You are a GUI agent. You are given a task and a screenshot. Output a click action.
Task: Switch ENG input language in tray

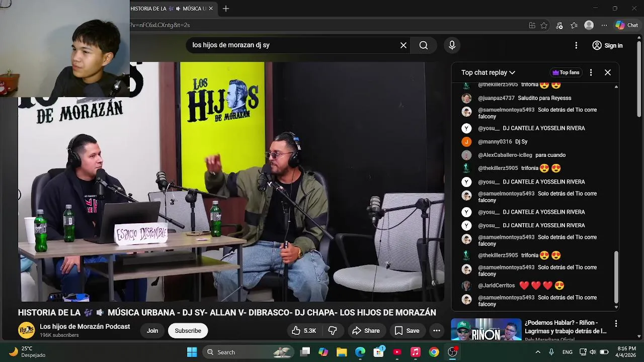[568, 352]
